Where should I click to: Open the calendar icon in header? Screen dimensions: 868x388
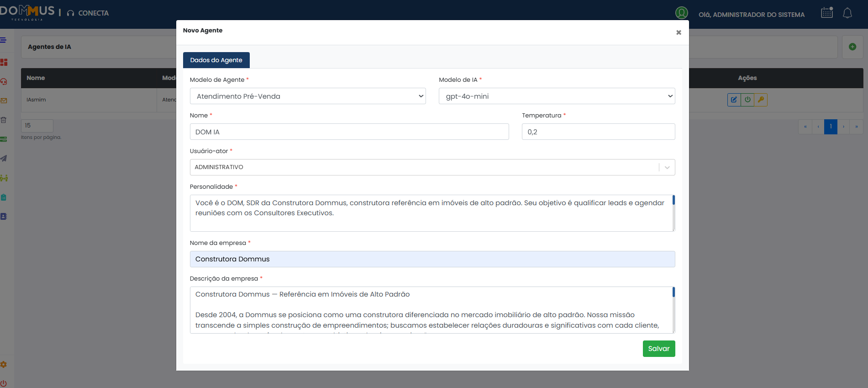(x=827, y=13)
